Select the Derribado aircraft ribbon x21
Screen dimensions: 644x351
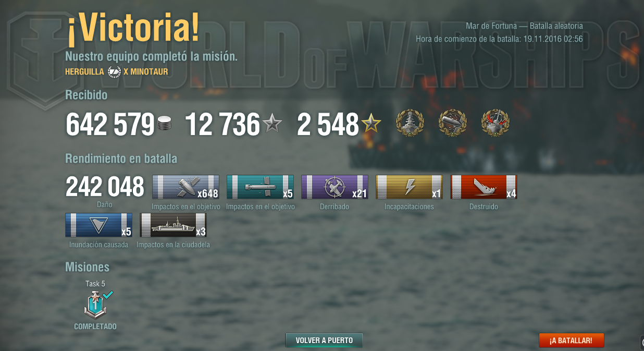point(335,187)
